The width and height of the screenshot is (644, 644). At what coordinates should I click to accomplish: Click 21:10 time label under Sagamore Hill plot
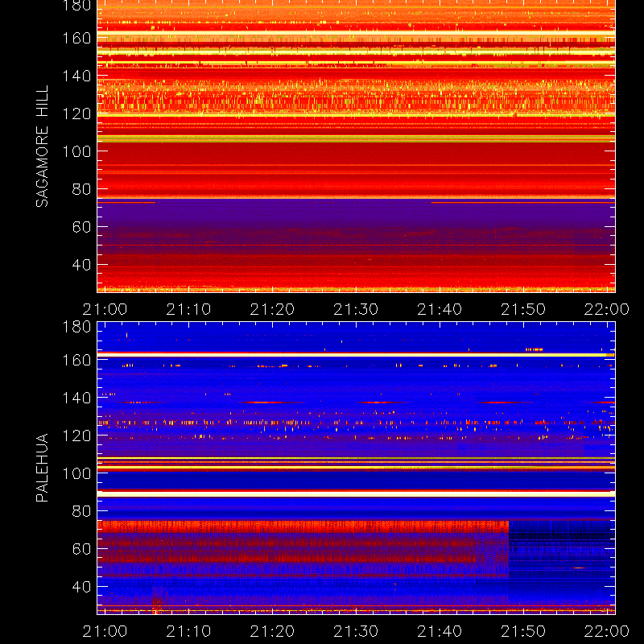pyautogui.click(x=188, y=309)
